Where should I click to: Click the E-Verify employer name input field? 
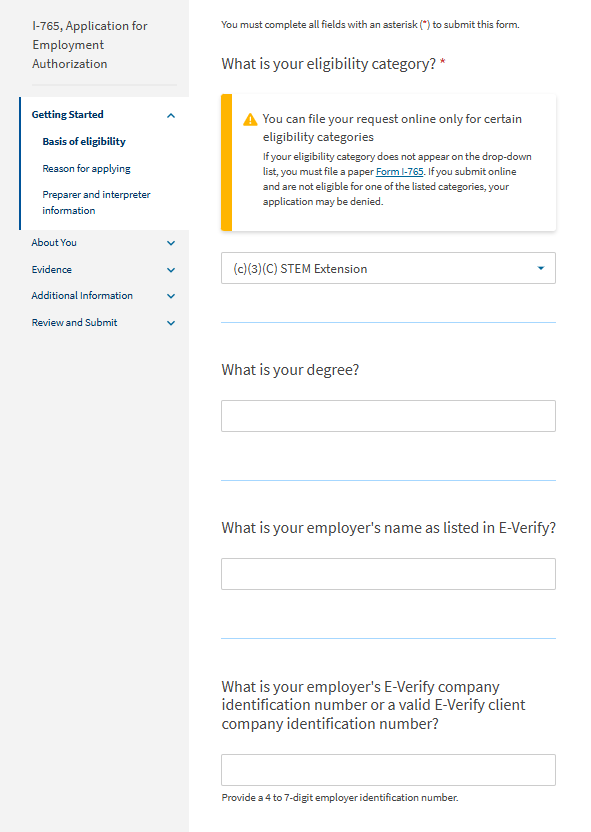pos(388,573)
